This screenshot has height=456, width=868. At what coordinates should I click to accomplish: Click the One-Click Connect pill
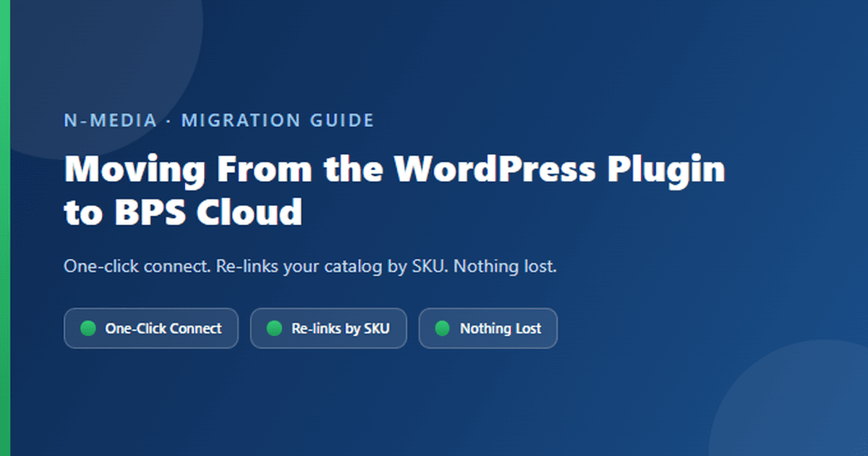pyautogui.click(x=151, y=329)
